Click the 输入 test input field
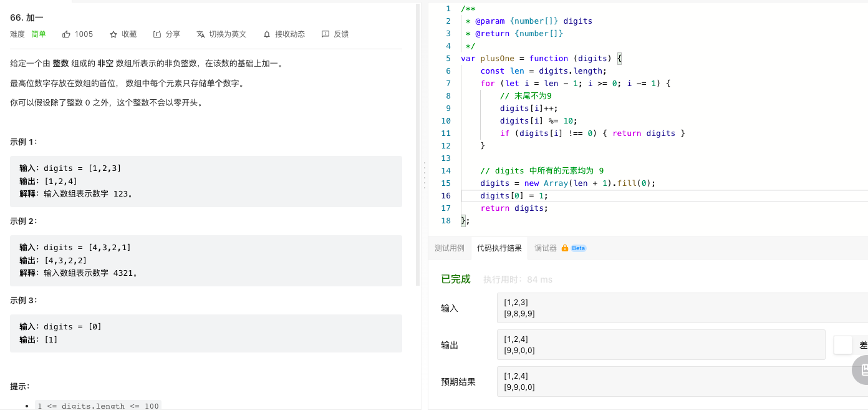 682,308
